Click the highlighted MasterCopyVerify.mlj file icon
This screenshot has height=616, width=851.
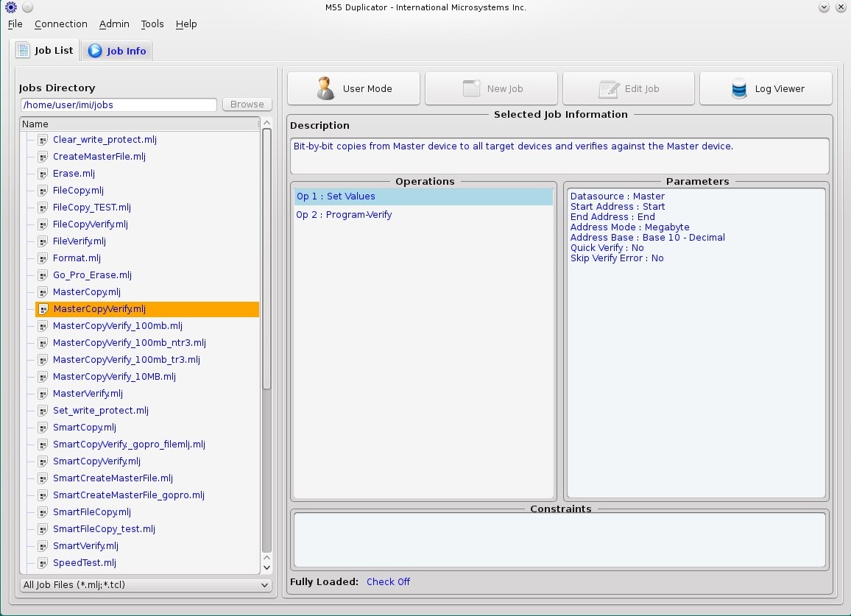coord(43,309)
